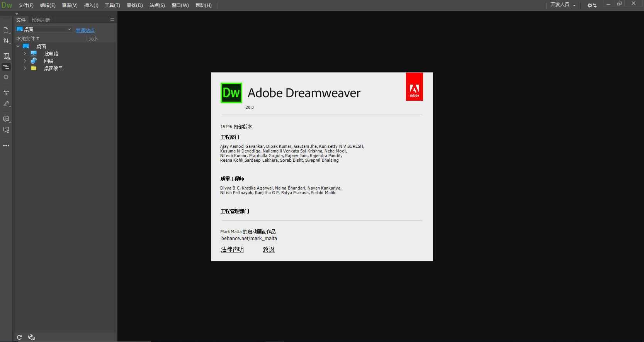The image size is (644, 342).
Task: Click the 网络 network icon
Action: (34, 61)
